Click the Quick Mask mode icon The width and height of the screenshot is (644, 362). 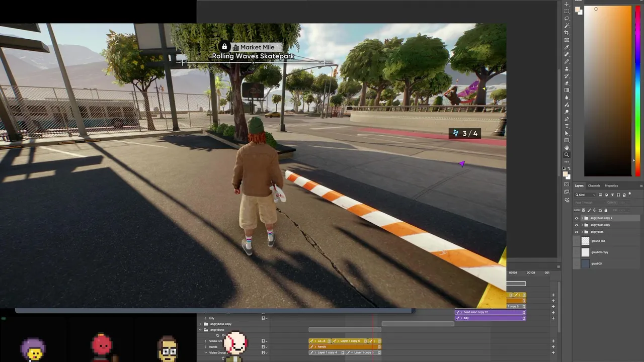tap(567, 184)
